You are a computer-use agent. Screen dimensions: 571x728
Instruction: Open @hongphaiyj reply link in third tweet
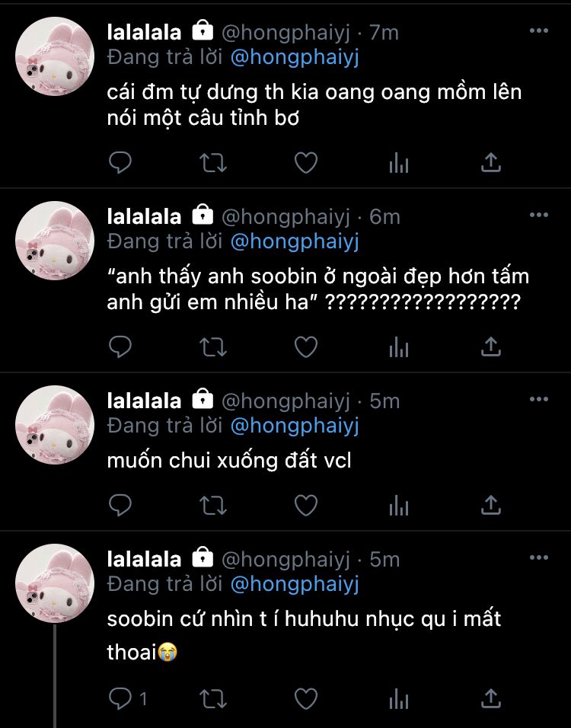point(295,426)
